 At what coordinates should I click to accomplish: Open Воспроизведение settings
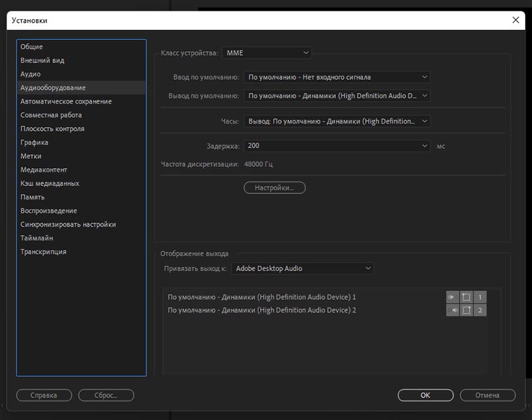(x=81, y=211)
